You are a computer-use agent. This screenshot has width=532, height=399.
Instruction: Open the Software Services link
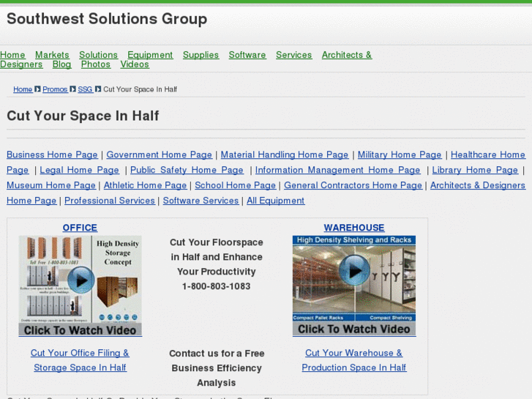(x=201, y=201)
